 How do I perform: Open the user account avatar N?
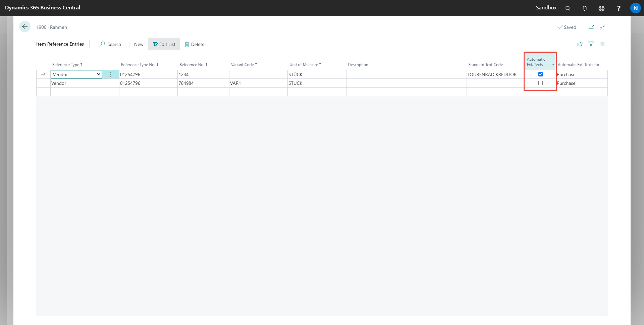click(x=635, y=8)
